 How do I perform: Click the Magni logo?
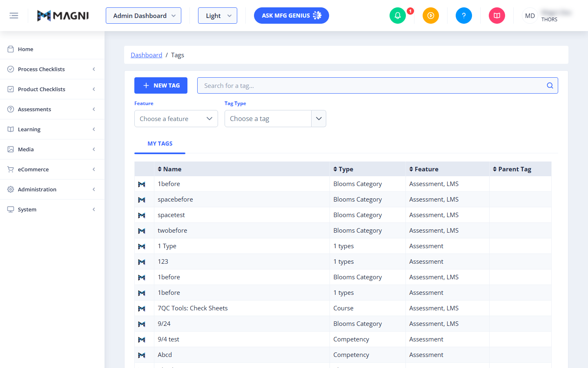click(x=63, y=16)
